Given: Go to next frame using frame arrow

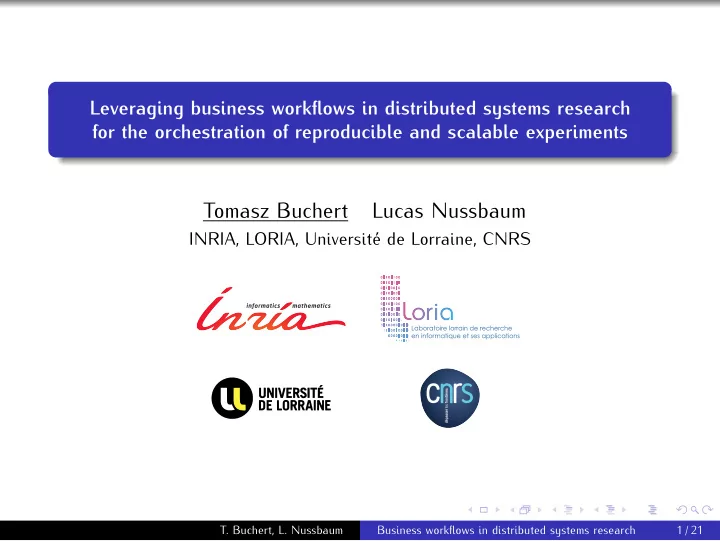Looking at the screenshot, I should tap(540, 510).
